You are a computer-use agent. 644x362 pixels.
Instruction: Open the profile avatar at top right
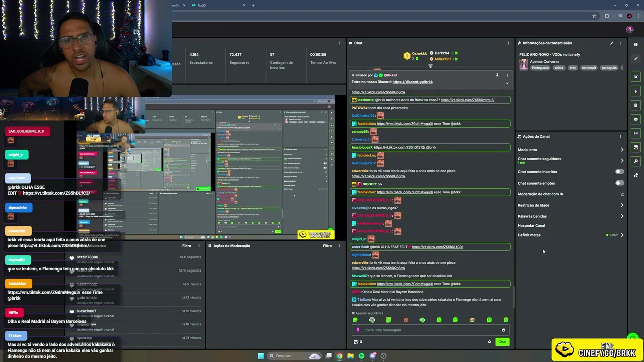(x=629, y=30)
